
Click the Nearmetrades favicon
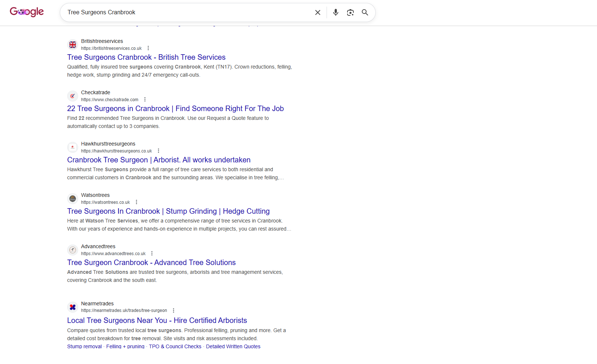[73, 307]
